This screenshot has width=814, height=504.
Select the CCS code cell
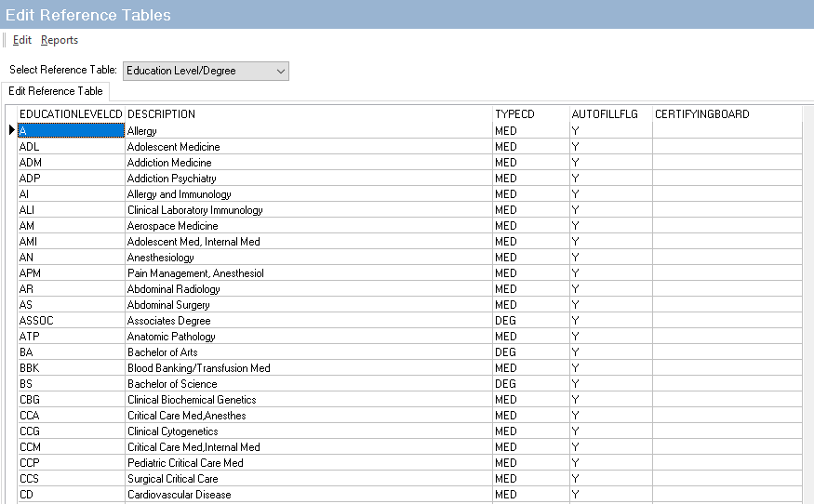pos(71,479)
